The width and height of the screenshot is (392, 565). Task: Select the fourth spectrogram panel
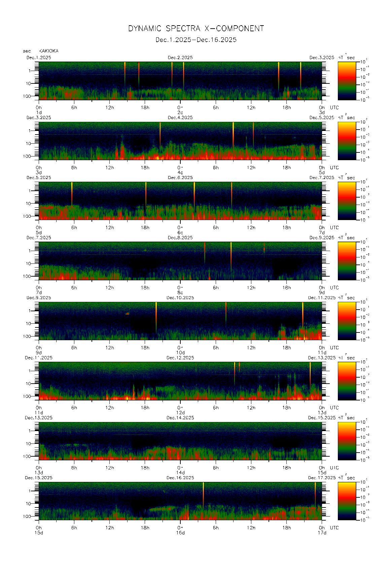tap(180, 261)
